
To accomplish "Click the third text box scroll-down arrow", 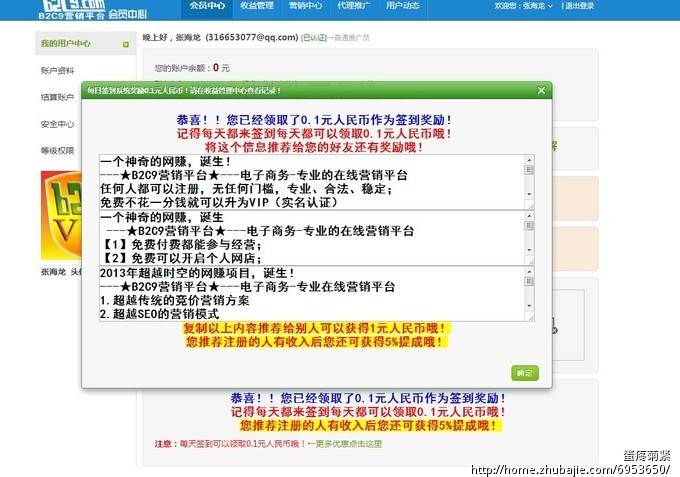I will click(529, 306).
